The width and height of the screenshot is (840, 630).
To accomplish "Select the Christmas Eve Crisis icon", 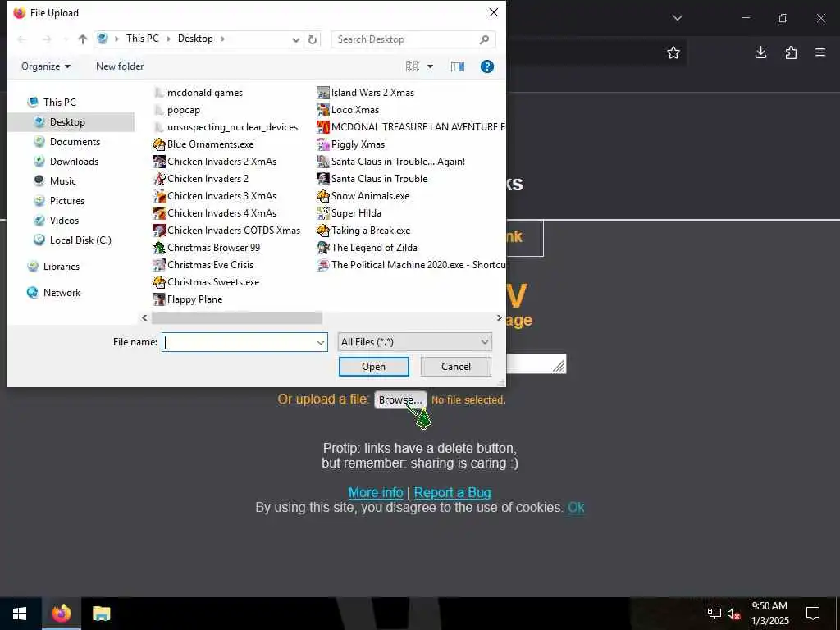I will 158,265.
